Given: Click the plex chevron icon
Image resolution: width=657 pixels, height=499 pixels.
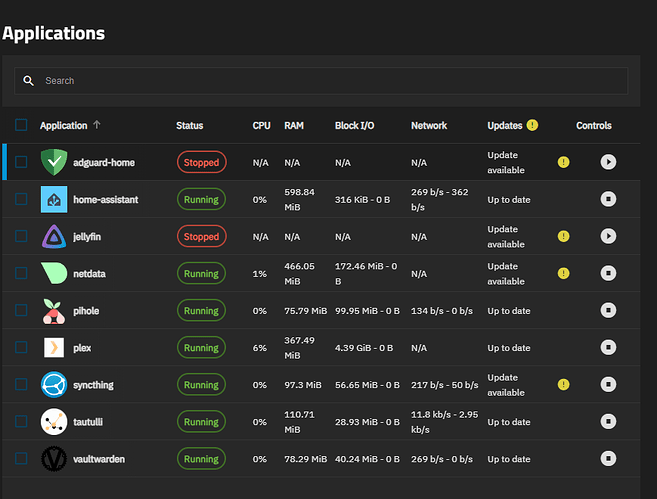Looking at the screenshot, I should (54, 348).
